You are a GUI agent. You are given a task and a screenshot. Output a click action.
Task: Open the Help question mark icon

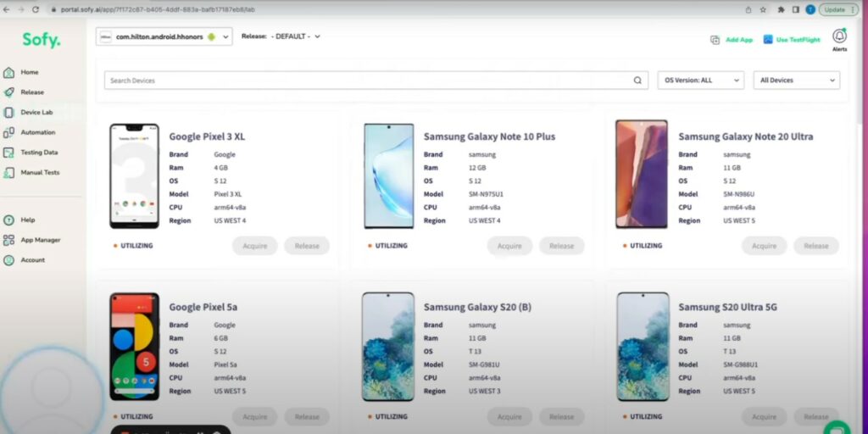8,220
